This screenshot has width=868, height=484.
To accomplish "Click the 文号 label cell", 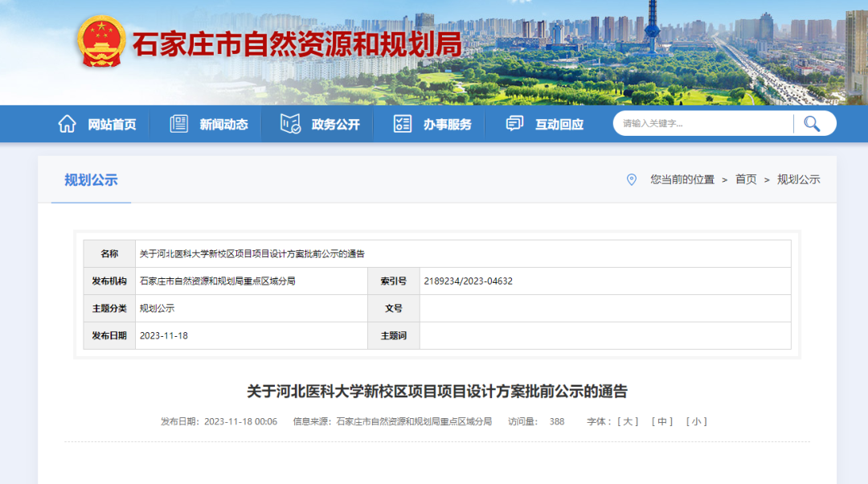I will tap(394, 309).
